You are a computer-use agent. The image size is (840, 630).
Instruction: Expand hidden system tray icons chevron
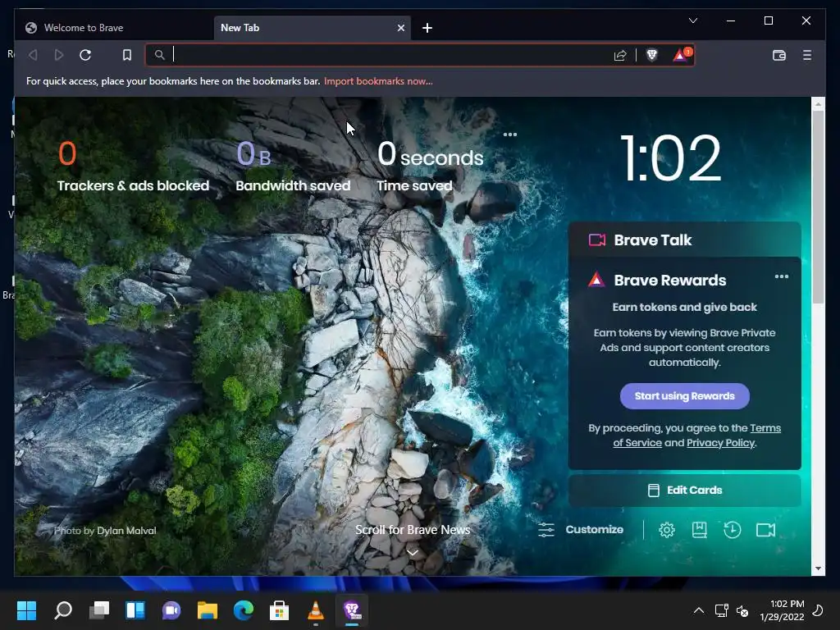click(699, 610)
